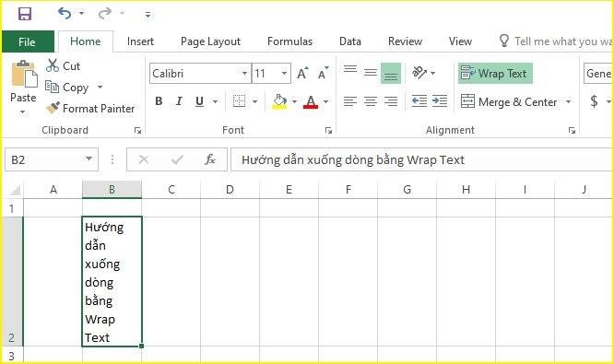Expand the Merge & Center dropdown arrow
The width and height of the screenshot is (614, 364).
[568, 101]
